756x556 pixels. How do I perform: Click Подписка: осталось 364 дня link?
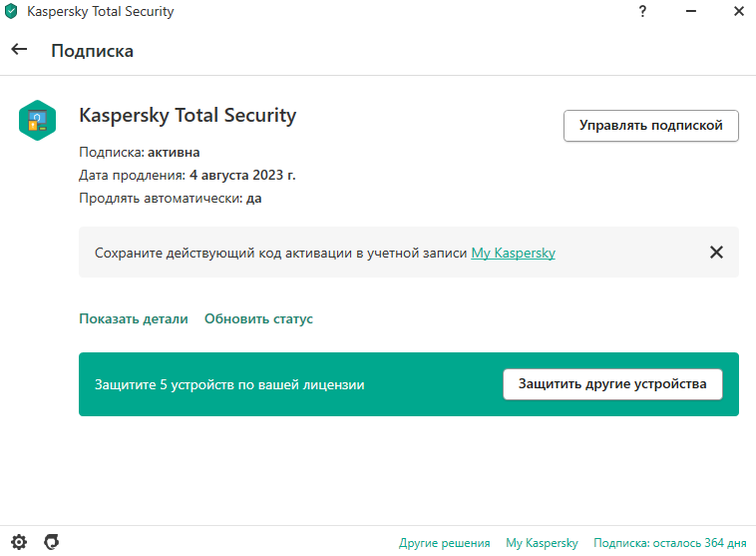(669, 543)
